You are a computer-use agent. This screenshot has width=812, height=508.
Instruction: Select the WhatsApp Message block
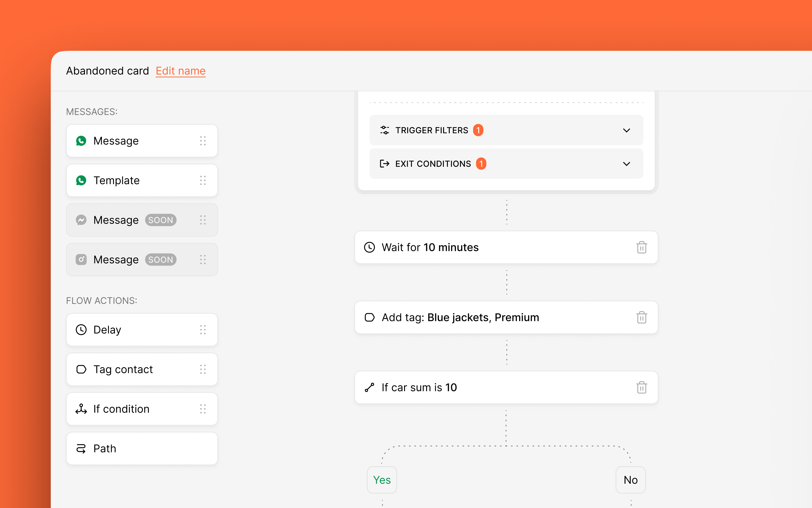142,141
